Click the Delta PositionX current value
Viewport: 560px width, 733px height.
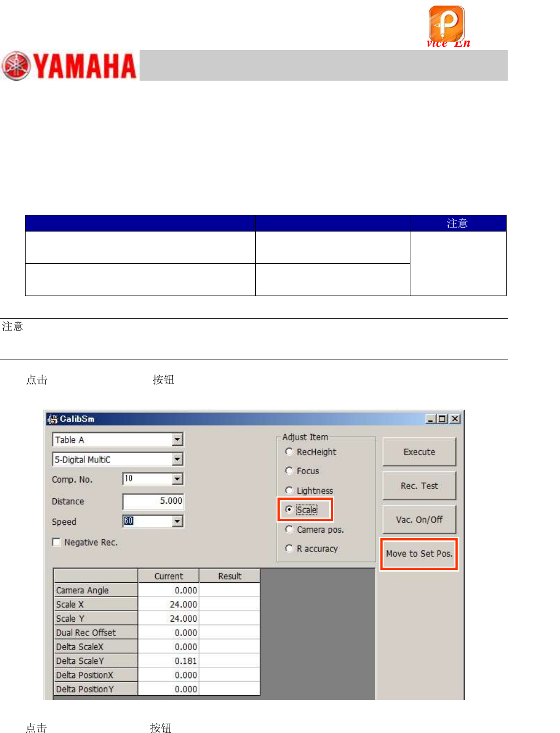pos(169,675)
